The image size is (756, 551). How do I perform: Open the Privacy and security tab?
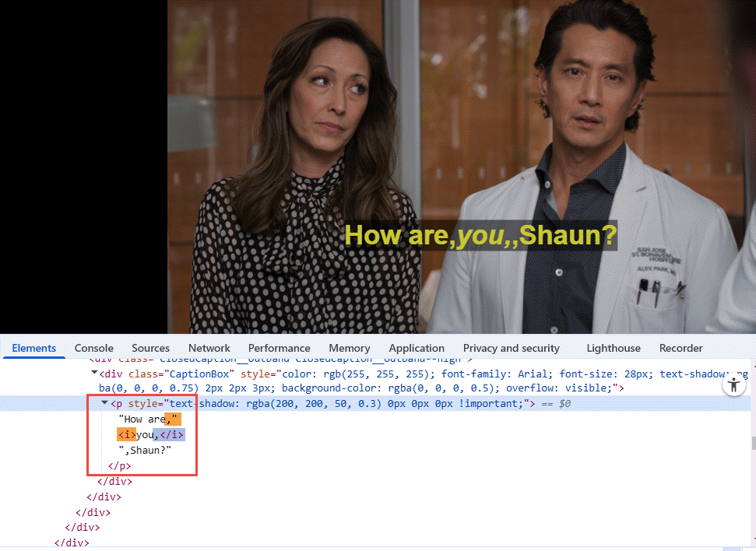coord(512,348)
